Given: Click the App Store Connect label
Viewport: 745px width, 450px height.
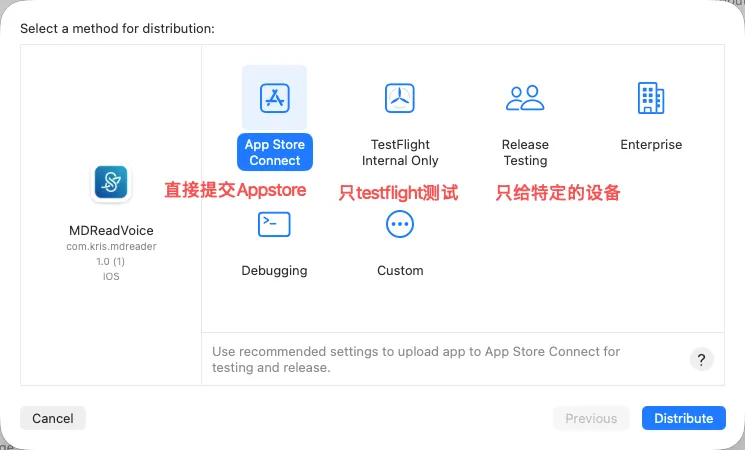Looking at the screenshot, I should [x=275, y=152].
